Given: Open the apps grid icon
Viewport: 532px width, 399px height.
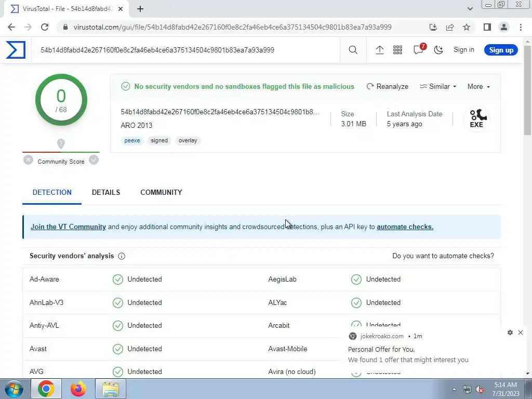Looking at the screenshot, I should (397, 50).
